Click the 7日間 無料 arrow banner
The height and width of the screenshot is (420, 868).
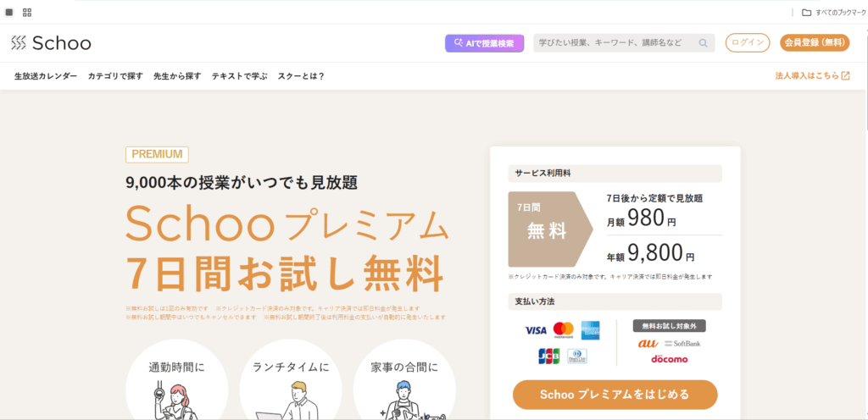pos(550,229)
